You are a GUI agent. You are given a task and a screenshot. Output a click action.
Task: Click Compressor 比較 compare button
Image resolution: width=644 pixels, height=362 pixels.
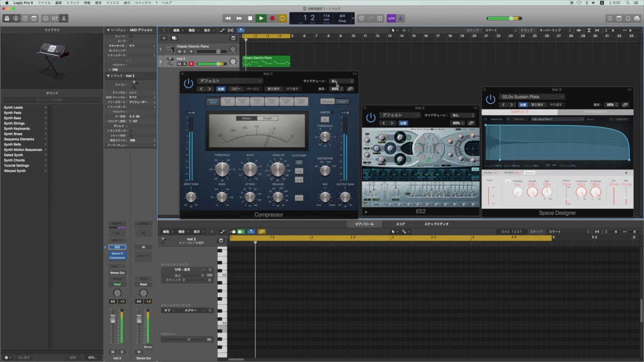coord(221,89)
